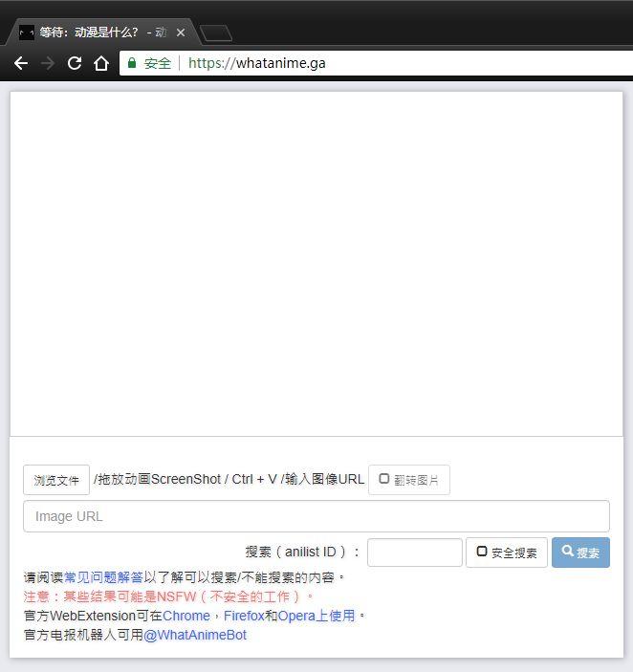Enable the 翻转图片 flip image checkbox
Image resolution: width=633 pixels, height=672 pixels.
(x=384, y=479)
